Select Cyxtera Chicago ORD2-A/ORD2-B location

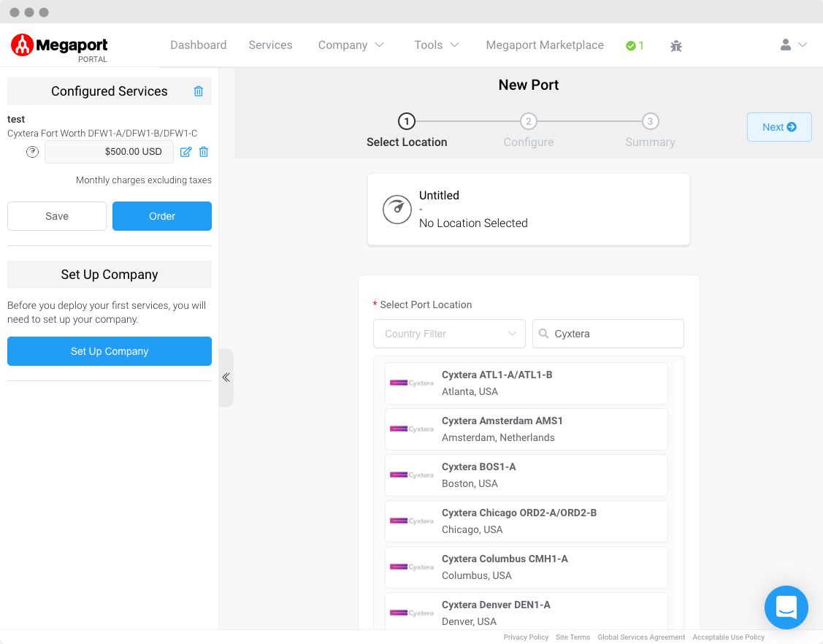(526, 521)
